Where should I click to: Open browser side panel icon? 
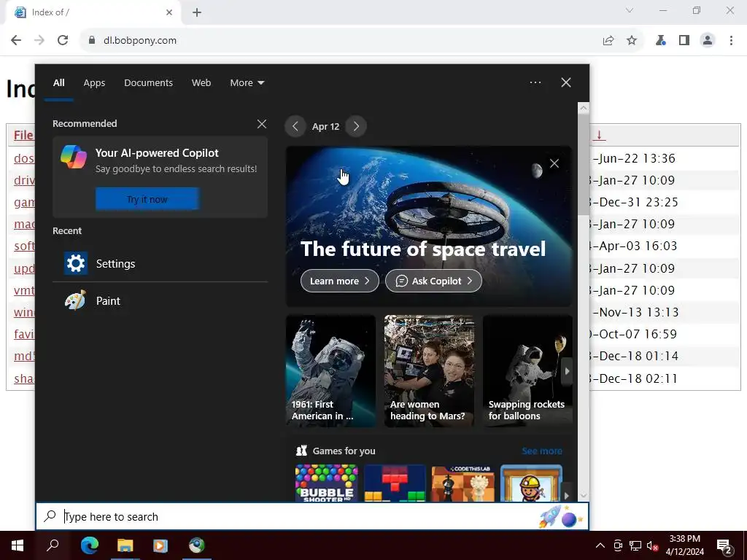click(684, 41)
